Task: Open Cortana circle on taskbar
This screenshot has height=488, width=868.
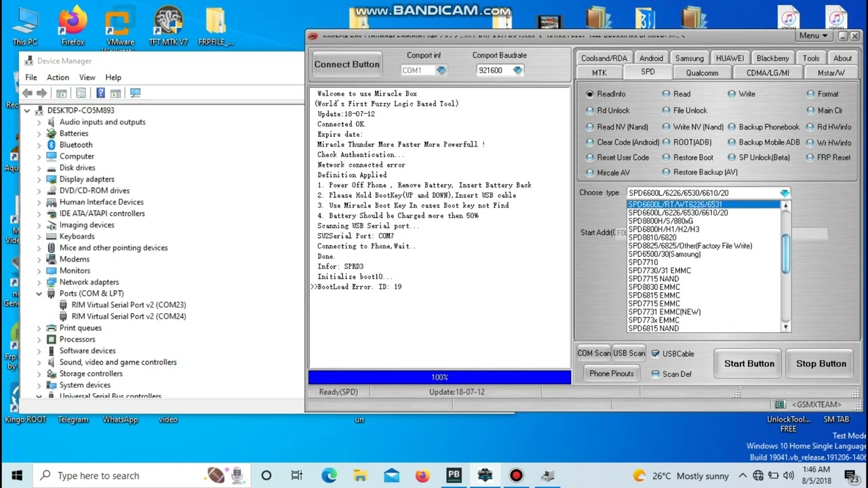Action: (x=267, y=475)
